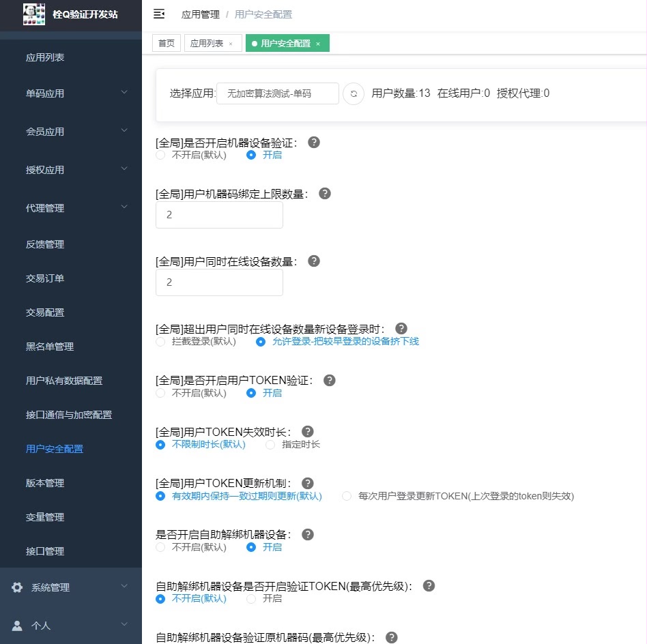
Task: Open help icon for TOKEN失效时长
Action: [x=307, y=432]
